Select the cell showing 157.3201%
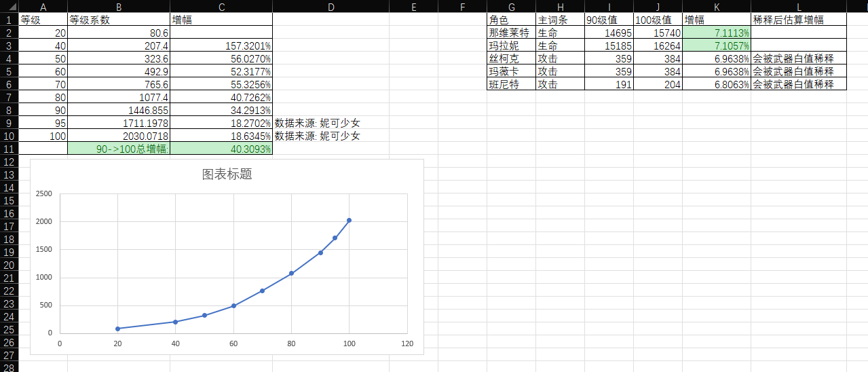Screen dimensions: 868x372 coord(221,45)
